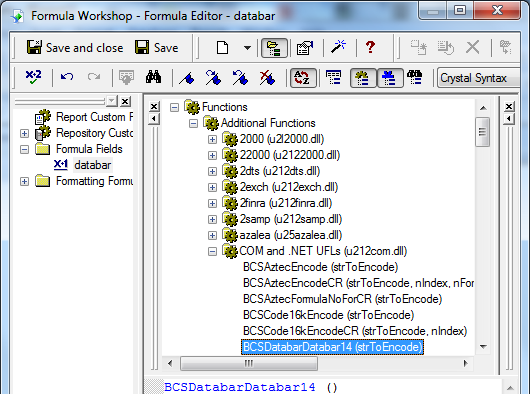Screen dimensions: 530x394
Task: Toggle the Operator Tree panel button
Action: tap(390, 78)
